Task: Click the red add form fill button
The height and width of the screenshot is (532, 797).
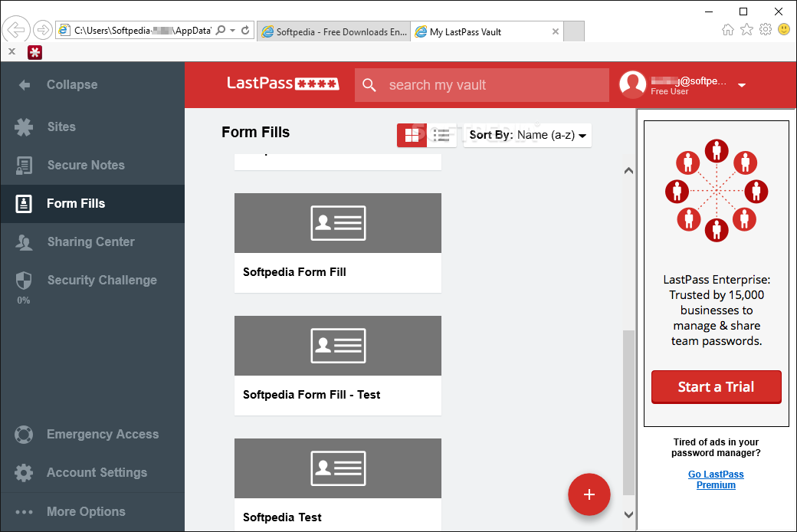Action: 589,494
